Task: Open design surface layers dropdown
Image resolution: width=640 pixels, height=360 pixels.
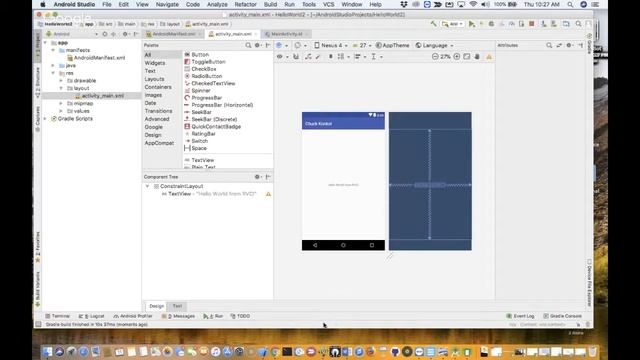Action: (x=282, y=45)
